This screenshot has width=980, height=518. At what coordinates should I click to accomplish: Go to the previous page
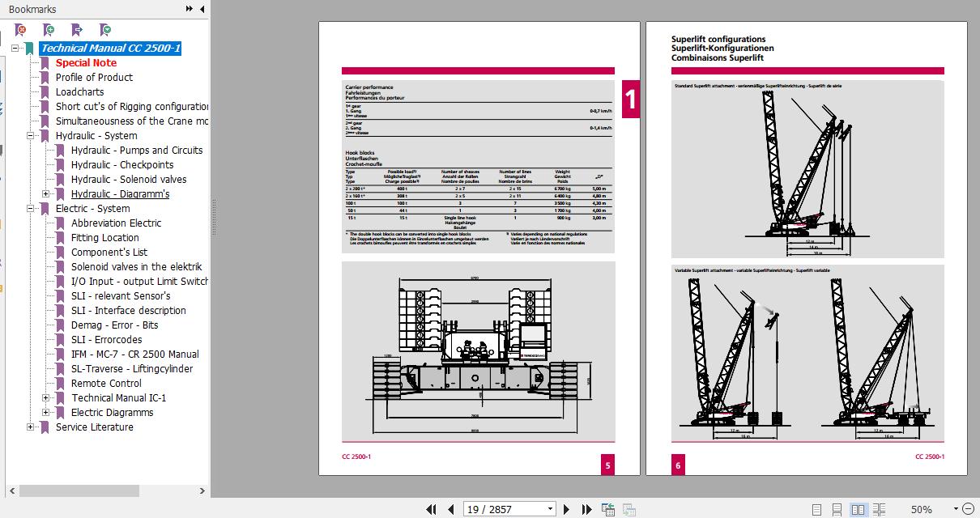coord(451,508)
